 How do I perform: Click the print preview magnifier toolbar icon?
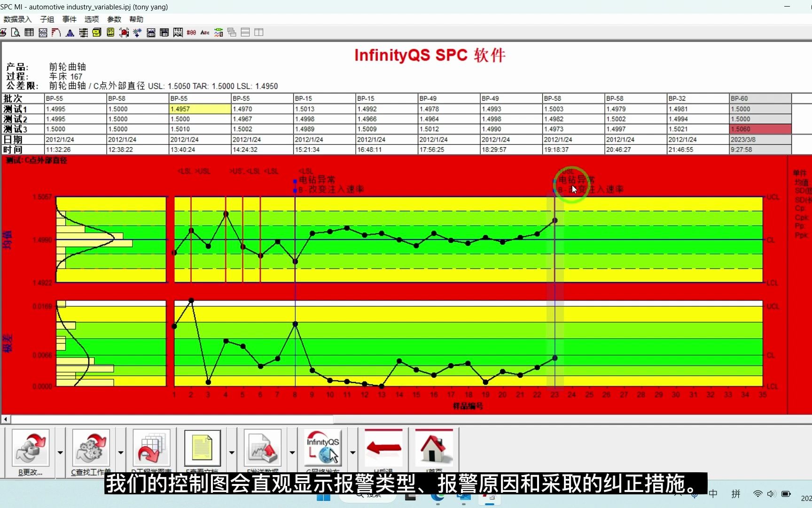click(x=16, y=32)
